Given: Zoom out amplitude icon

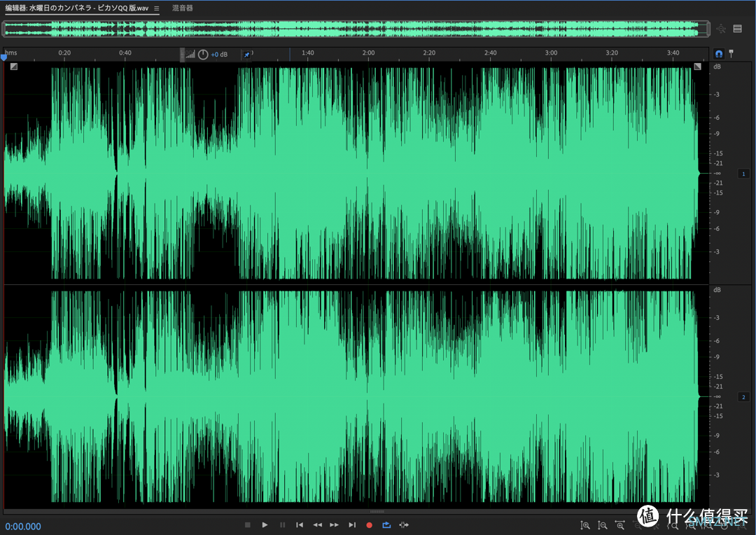Looking at the screenshot, I should [x=602, y=525].
